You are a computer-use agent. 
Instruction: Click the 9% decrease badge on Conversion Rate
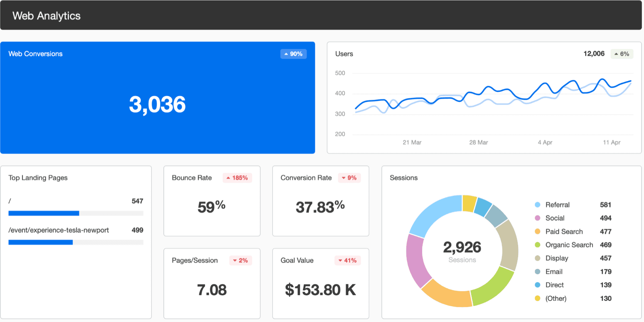[x=349, y=178]
